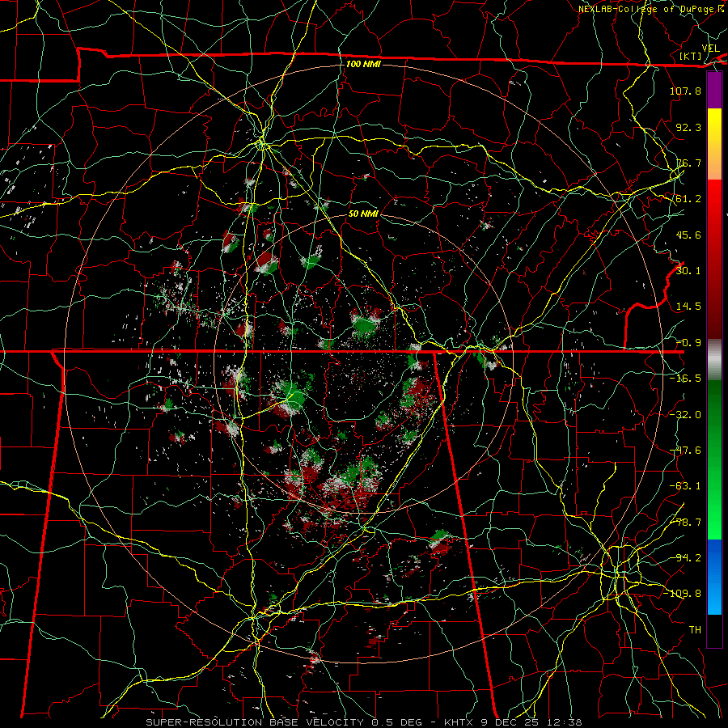Click the -0.9 velocity scale value
Screen dimensions: 728x728
click(x=688, y=343)
